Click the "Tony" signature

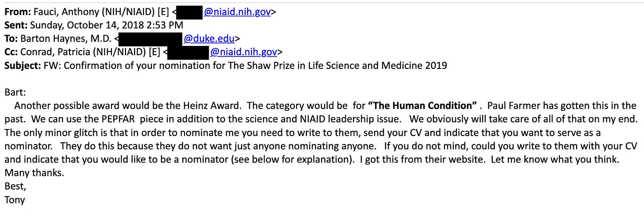(15, 200)
